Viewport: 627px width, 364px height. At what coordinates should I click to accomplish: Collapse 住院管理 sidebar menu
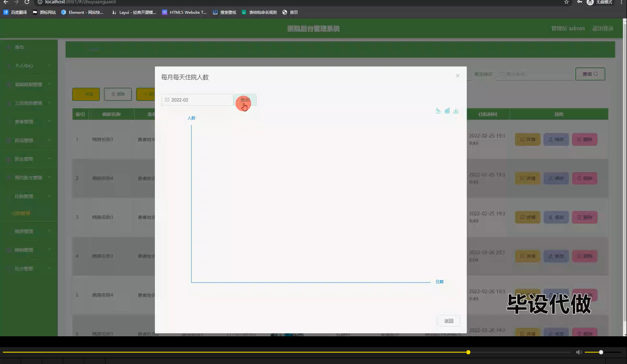click(29, 196)
